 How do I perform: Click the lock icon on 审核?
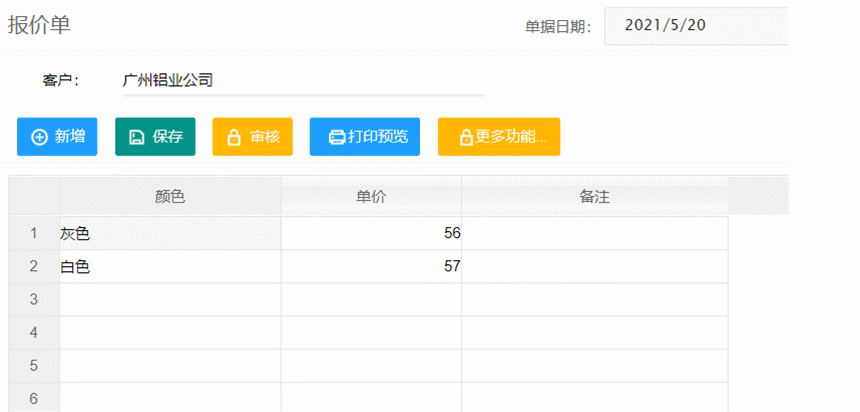pyautogui.click(x=234, y=137)
